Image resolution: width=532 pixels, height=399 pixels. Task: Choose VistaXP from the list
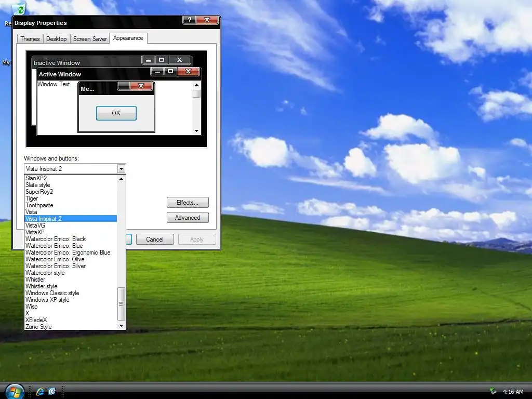click(71, 232)
